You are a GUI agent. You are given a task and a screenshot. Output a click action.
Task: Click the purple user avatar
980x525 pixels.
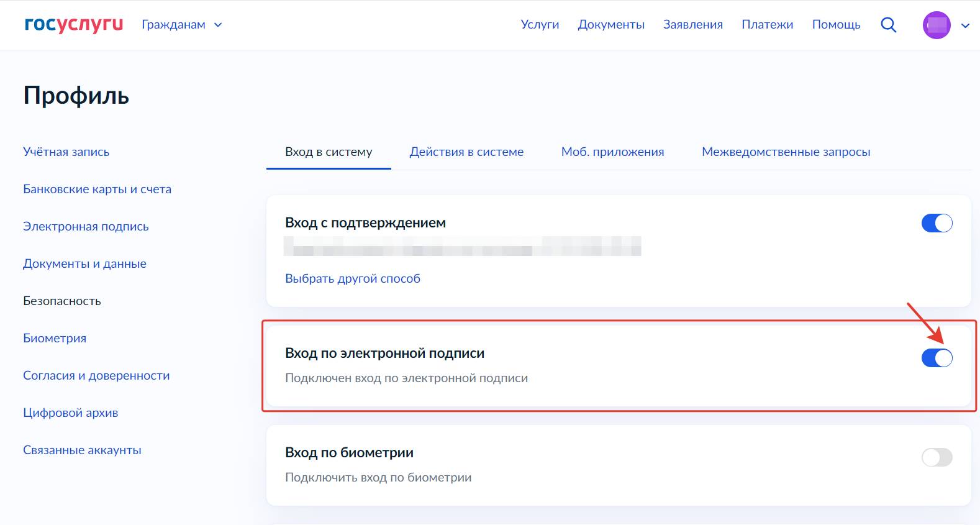click(x=937, y=25)
